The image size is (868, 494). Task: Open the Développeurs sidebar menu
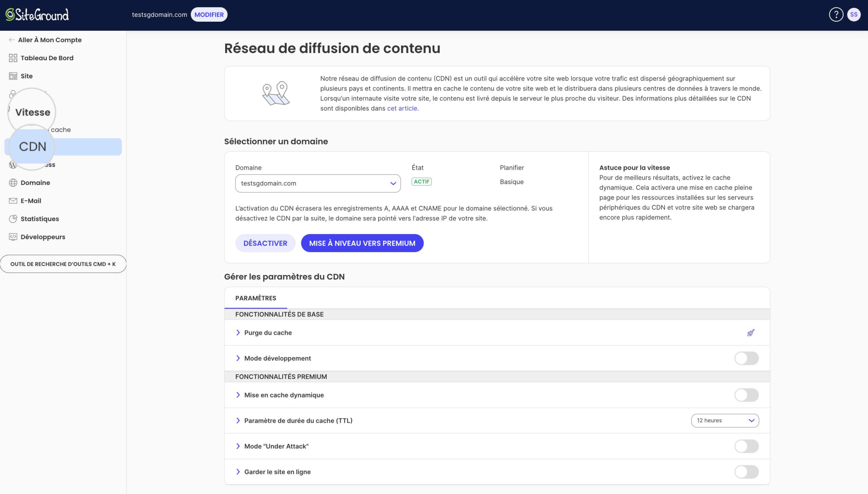pyautogui.click(x=43, y=237)
